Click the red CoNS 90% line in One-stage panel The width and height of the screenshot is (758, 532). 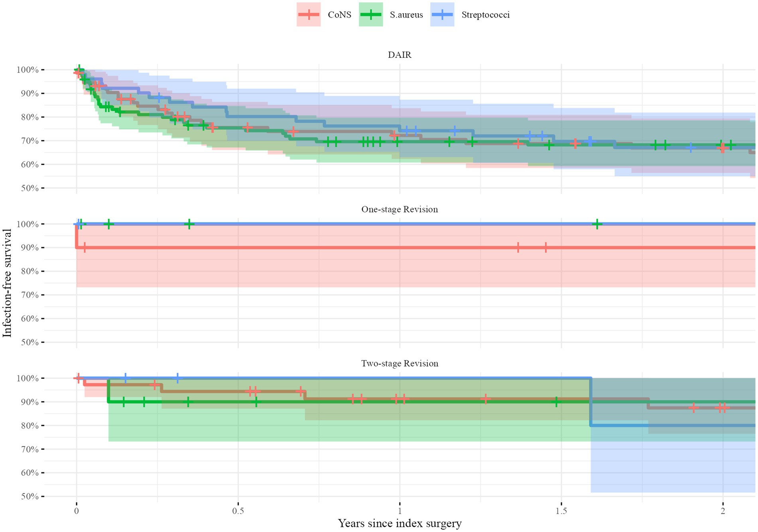416,248
